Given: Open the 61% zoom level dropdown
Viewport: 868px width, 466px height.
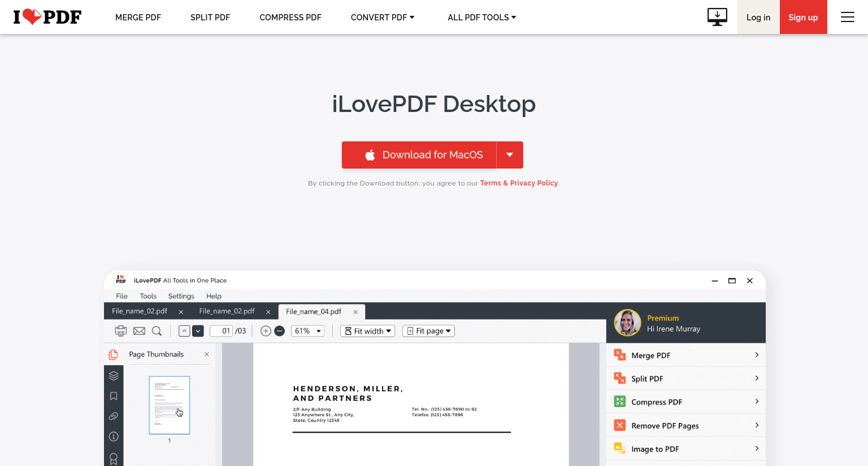Looking at the screenshot, I should pyautogui.click(x=307, y=331).
